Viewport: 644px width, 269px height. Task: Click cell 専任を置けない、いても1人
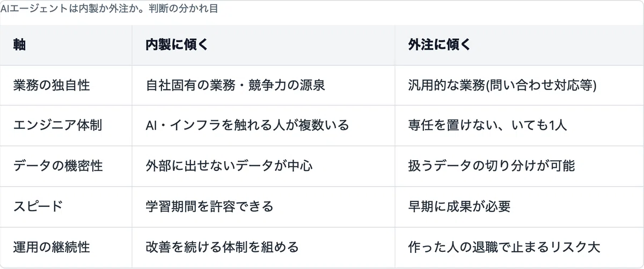[x=487, y=126]
